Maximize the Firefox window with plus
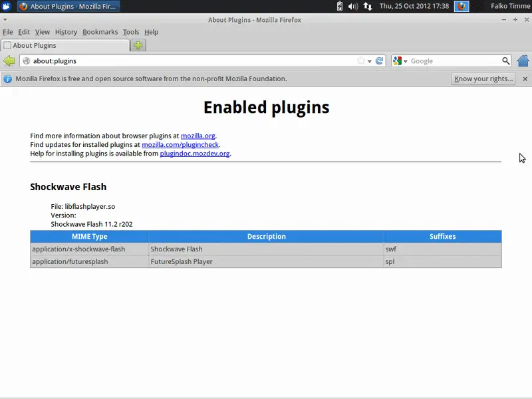Screen dimensions: 532x399 (x=515, y=20)
